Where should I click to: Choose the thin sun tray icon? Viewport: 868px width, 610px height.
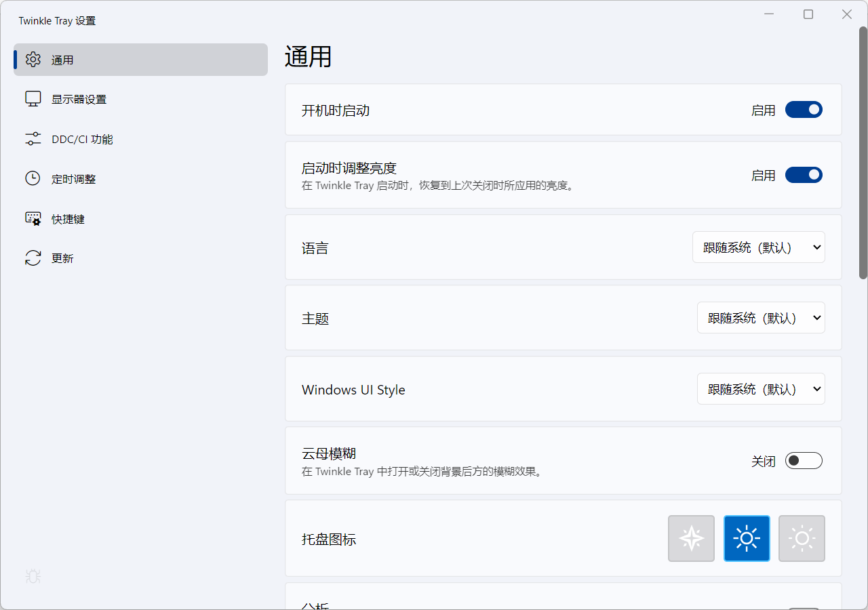tap(802, 539)
